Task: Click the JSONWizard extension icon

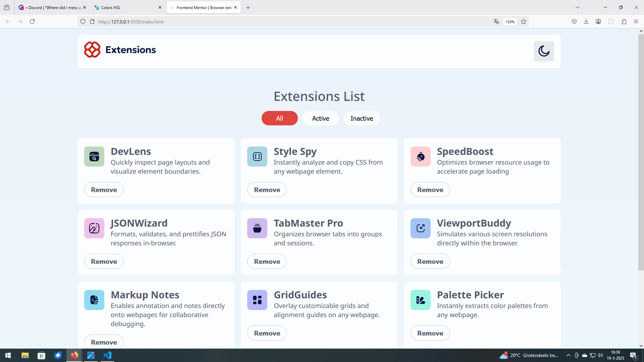Action: pos(94,228)
